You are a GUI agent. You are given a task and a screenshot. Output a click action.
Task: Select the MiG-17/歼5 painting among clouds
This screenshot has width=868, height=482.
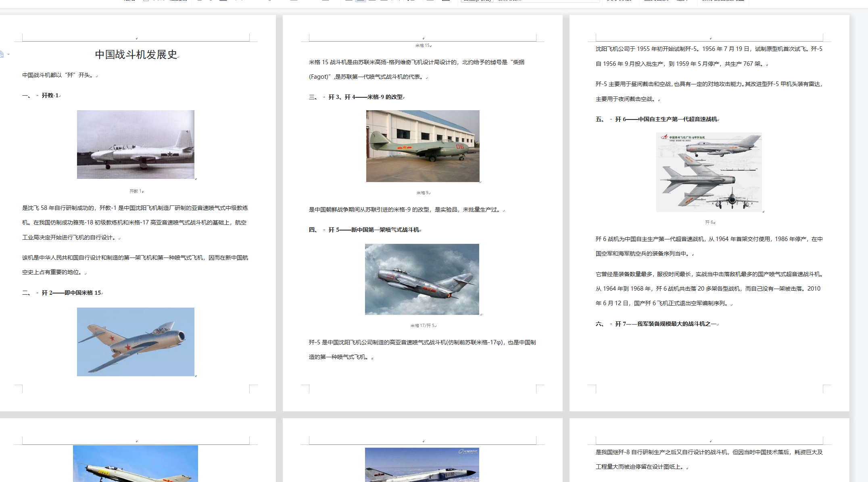pyautogui.click(x=422, y=279)
